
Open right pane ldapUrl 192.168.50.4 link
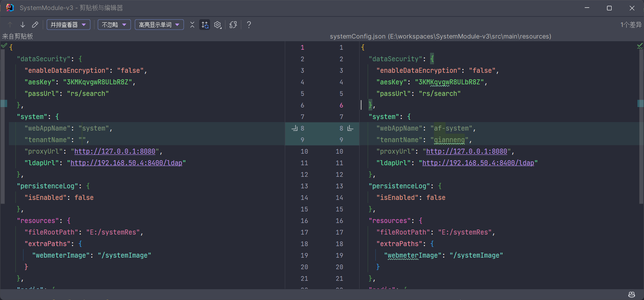[478, 163]
